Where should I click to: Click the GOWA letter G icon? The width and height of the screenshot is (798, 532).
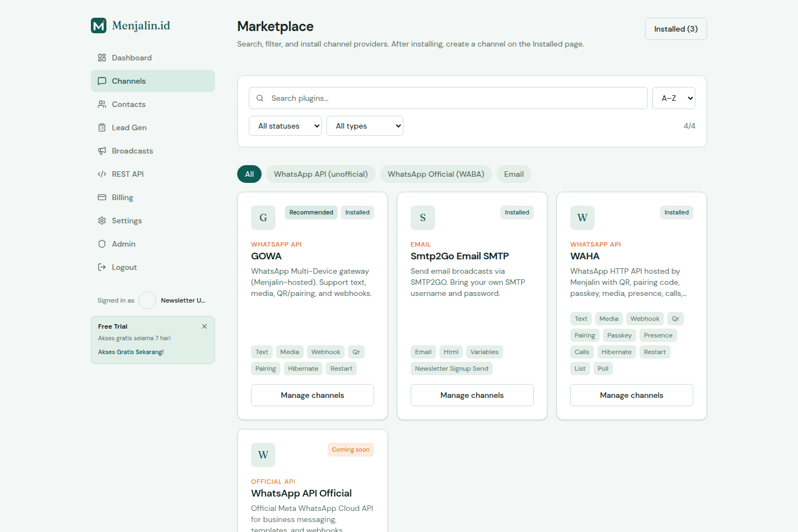(263, 218)
